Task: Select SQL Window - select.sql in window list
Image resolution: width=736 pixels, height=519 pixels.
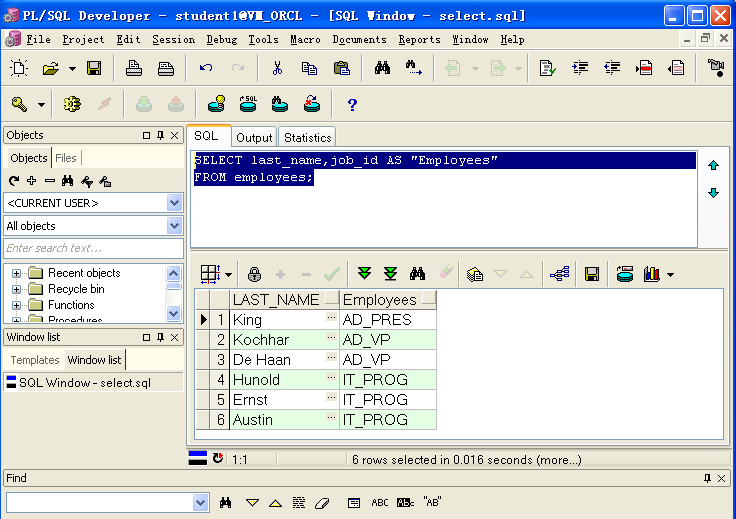Action: [x=85, y=383]
